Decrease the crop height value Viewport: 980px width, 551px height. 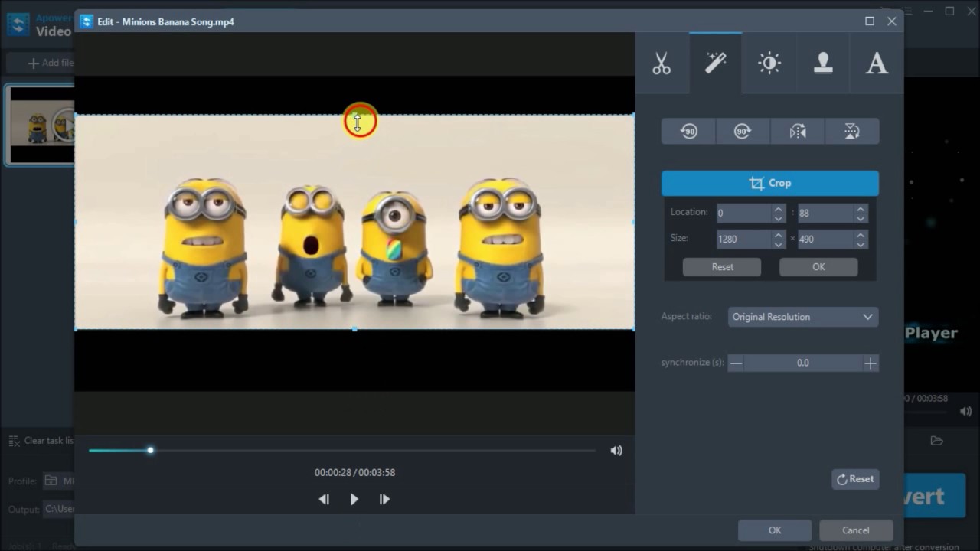point(861,244)
